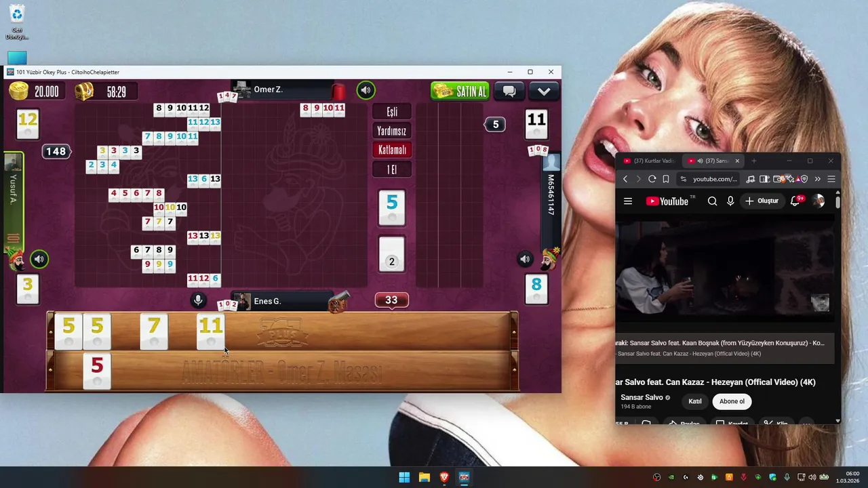
Task: Select the Katlamalı highlighted option
Action: pos(392,150)
